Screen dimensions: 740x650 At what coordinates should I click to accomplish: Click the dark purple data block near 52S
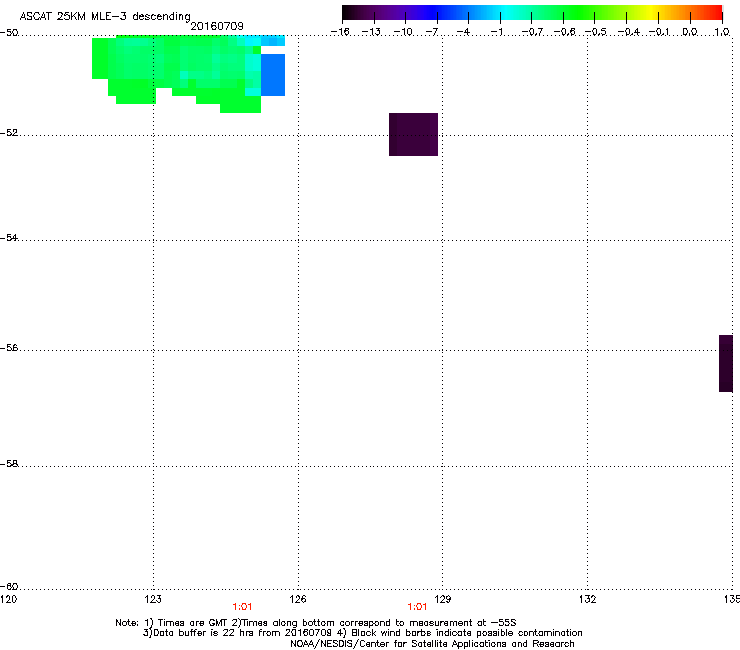pos(413,135)
